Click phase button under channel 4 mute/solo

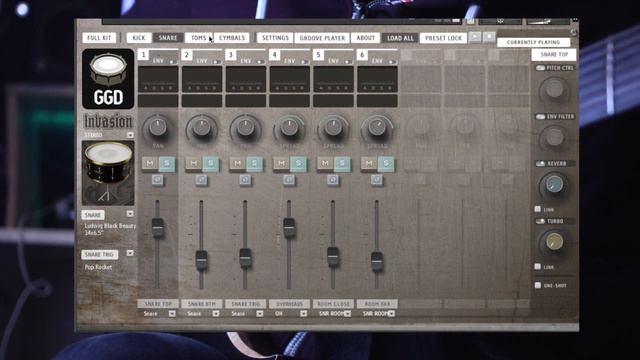pyautogui.click(x=289, y=180)
